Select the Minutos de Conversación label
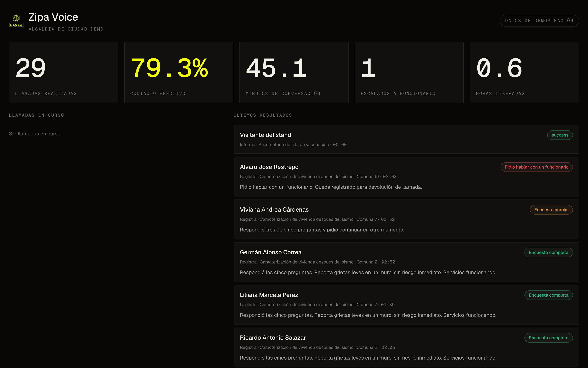The height and width of the screenshot is (368, 588). pos(283,93)
